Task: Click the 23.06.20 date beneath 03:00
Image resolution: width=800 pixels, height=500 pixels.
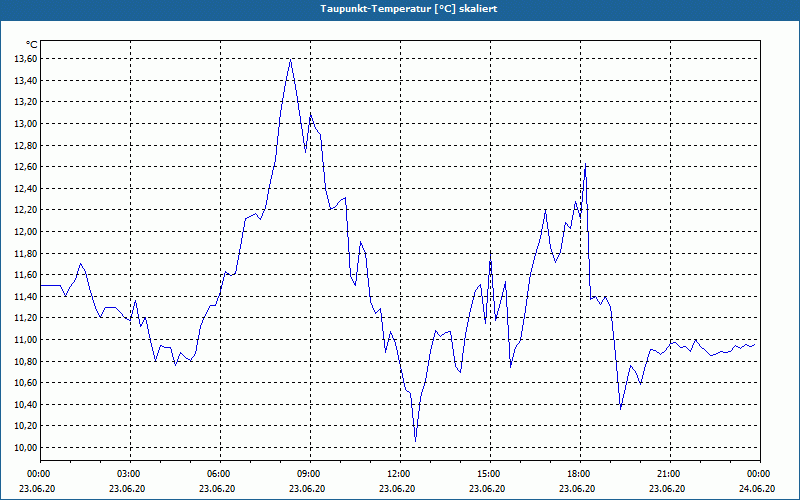Action: click(128, 488)
